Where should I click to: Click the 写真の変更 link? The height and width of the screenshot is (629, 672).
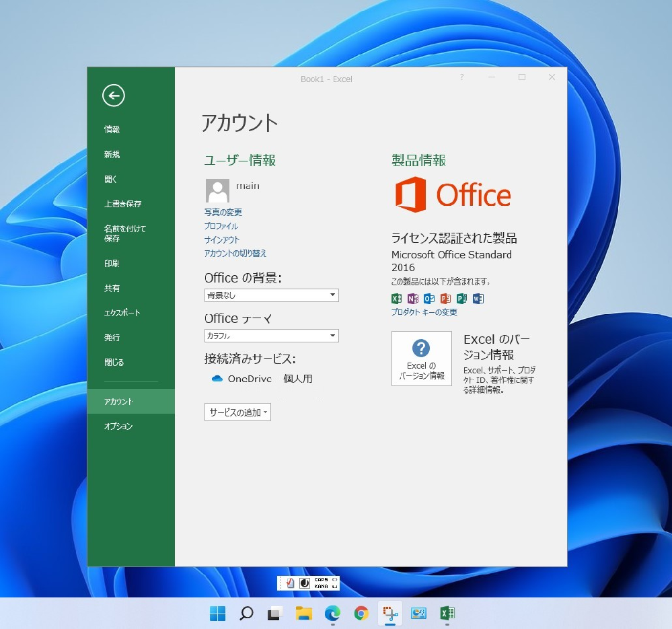coord(223,212)
